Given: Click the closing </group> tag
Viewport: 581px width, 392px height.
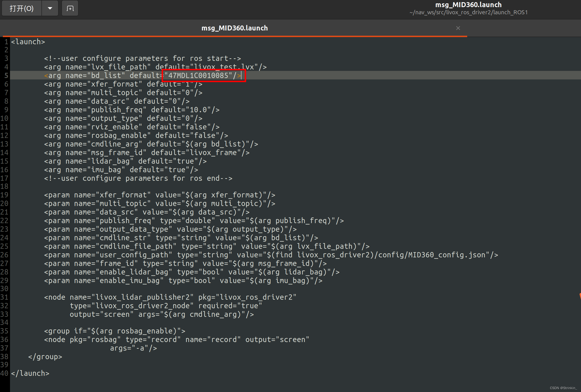Looking at the screenshot, I should point(45,357).
